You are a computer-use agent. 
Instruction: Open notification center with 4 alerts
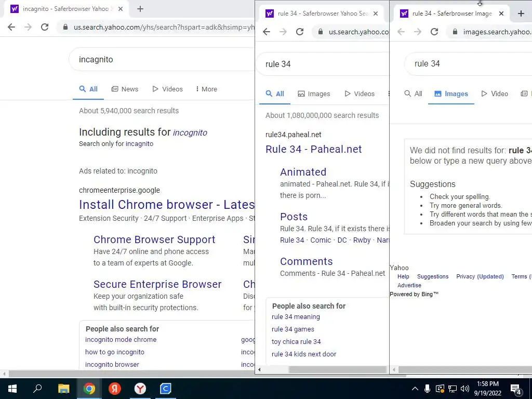516,389
